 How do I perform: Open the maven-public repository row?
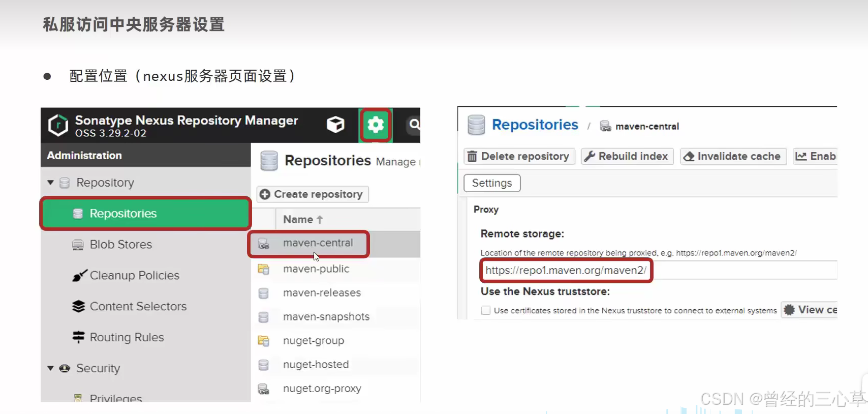(336, 269)
